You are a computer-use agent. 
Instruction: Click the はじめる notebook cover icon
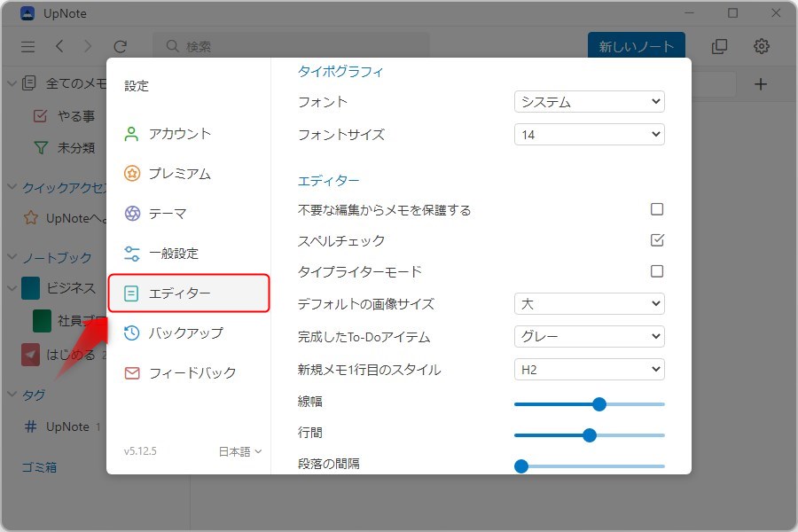[x=30, y=355]
